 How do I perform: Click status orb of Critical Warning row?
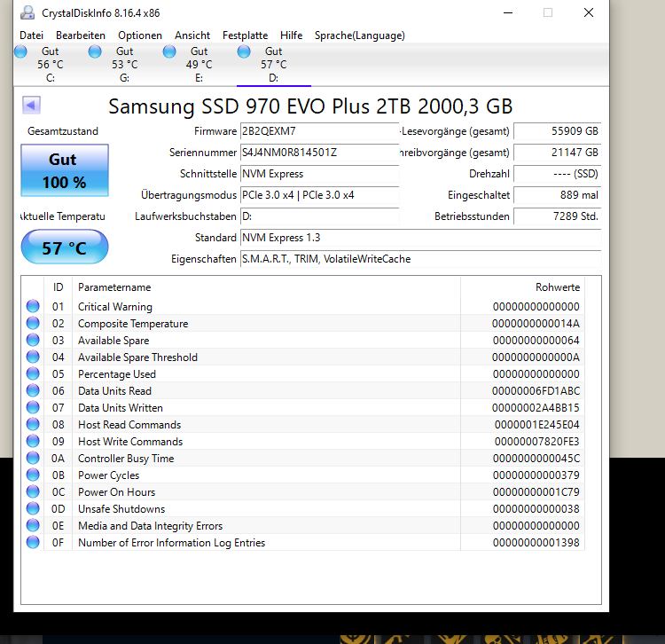tap(33, 306)
